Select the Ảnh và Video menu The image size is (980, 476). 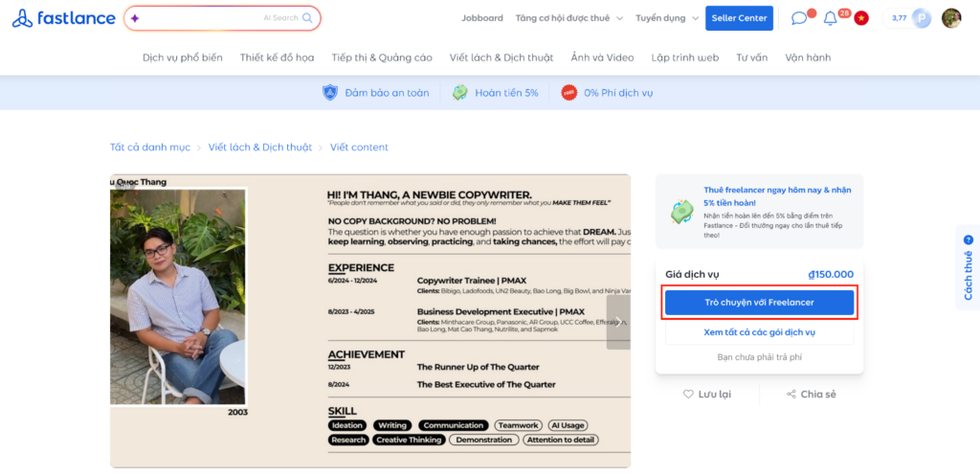602,57
